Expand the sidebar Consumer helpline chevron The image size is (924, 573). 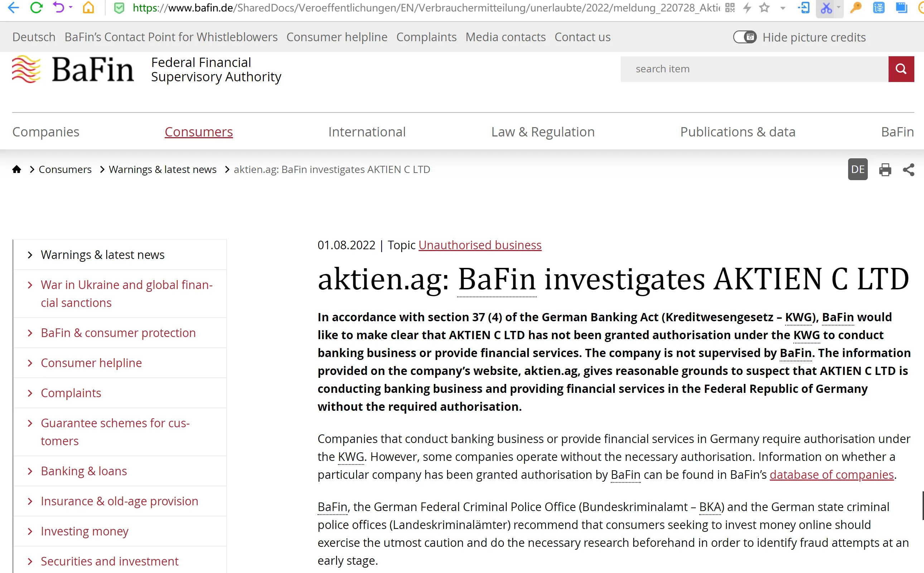30,363
